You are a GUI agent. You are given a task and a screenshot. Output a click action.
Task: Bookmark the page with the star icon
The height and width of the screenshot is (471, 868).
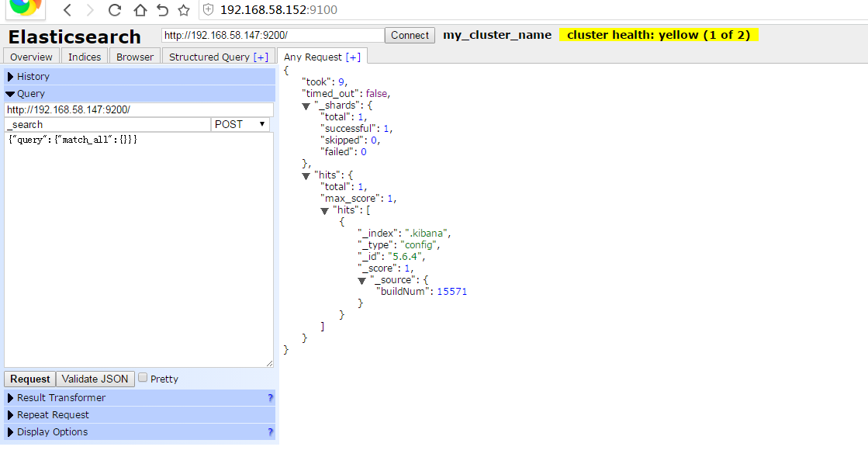point(184,10)
